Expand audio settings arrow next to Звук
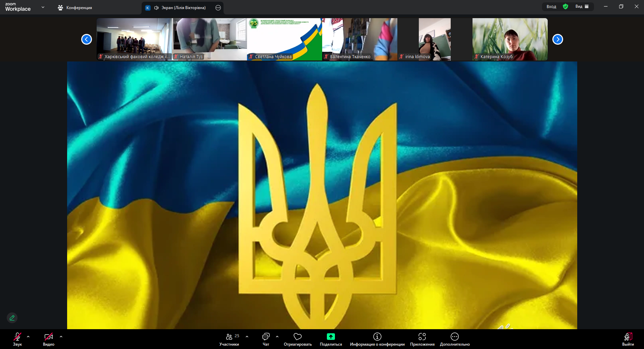This screenshot has height=349, width=644. 28,337
